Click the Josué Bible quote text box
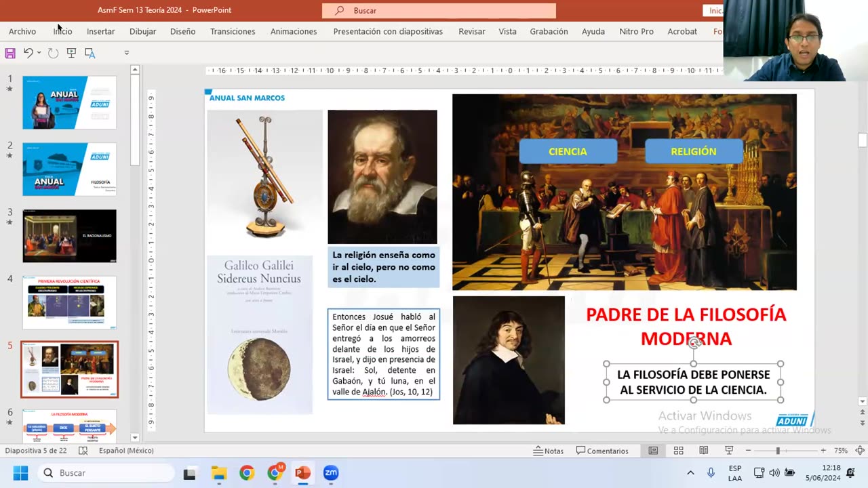868x488 pixels. coord(384,354)
